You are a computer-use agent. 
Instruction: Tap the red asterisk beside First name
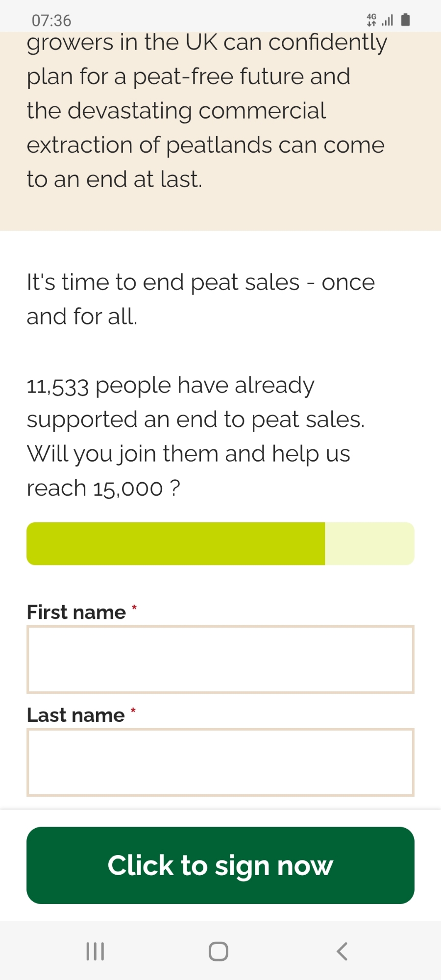tap(134, 608)
